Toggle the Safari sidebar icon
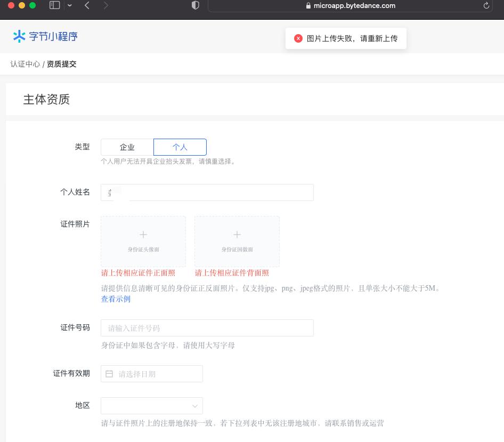The image size is (504, 442). coord(54,5)
